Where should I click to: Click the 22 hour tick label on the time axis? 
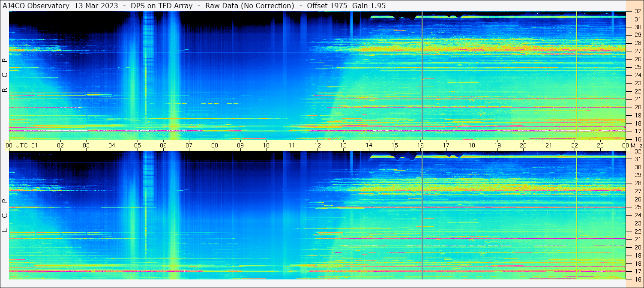(574, 145)
